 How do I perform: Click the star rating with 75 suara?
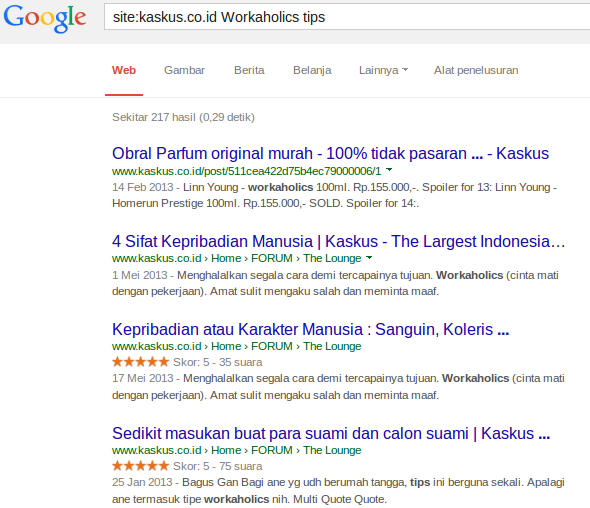(x=140, y=466)
